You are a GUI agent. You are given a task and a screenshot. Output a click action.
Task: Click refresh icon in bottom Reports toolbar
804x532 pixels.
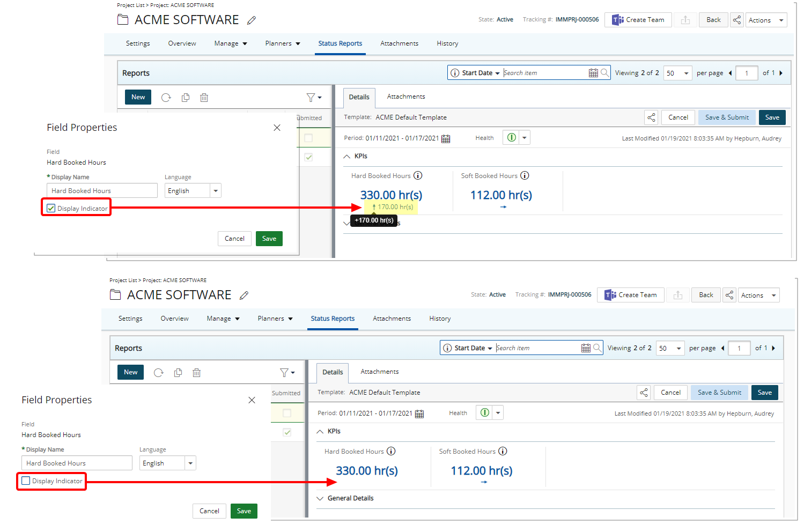tap(159, 372)
